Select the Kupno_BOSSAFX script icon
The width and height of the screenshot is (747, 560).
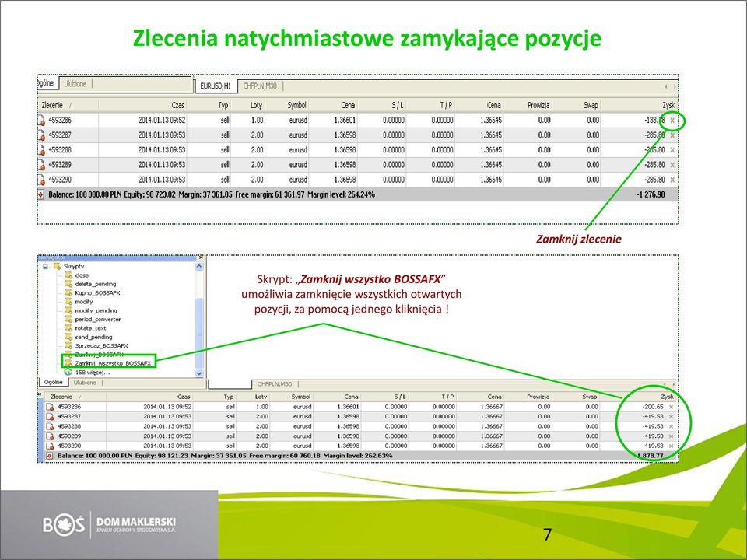pos(68,292)
